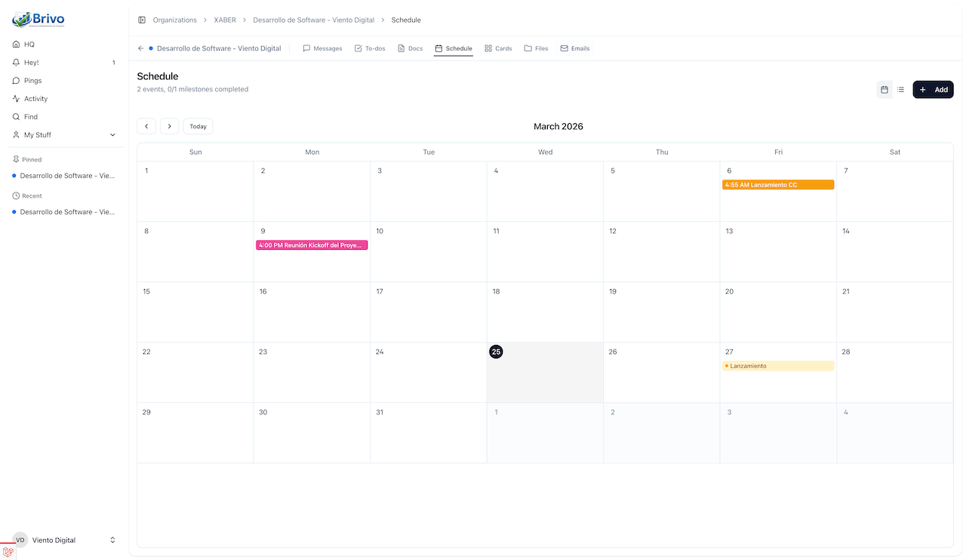Open Hey! notifications
The image size is (966, 560).
click(31, 63)
